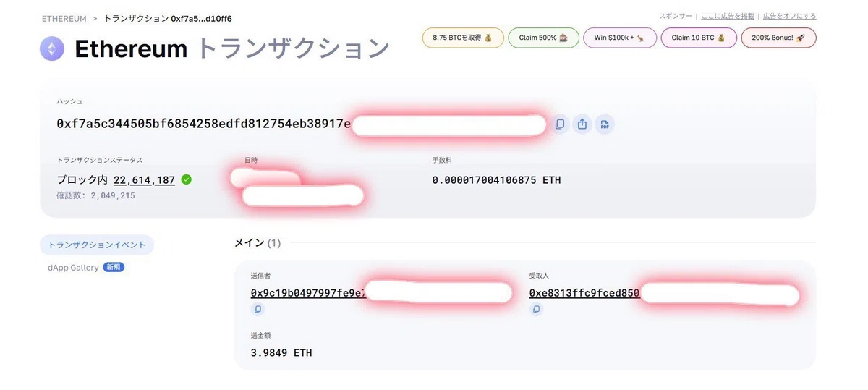Viewport: 868px width, 390px height.
Task: Open dApp Gallery menu item
Action: tap(73, 268)
